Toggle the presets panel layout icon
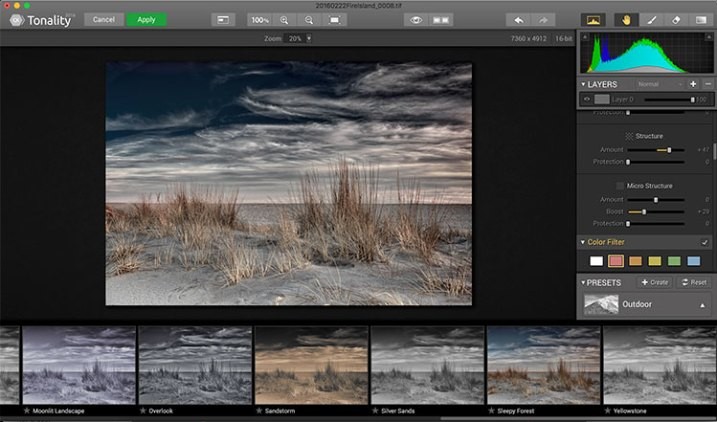The width and height of the screenshot is (717, 422). (223, 20)
